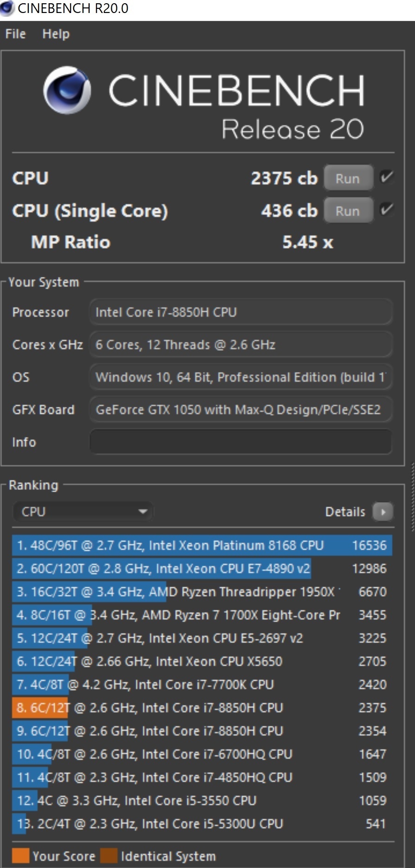Click the Processor field showing i7-8850H

click(x=240, y=312)
